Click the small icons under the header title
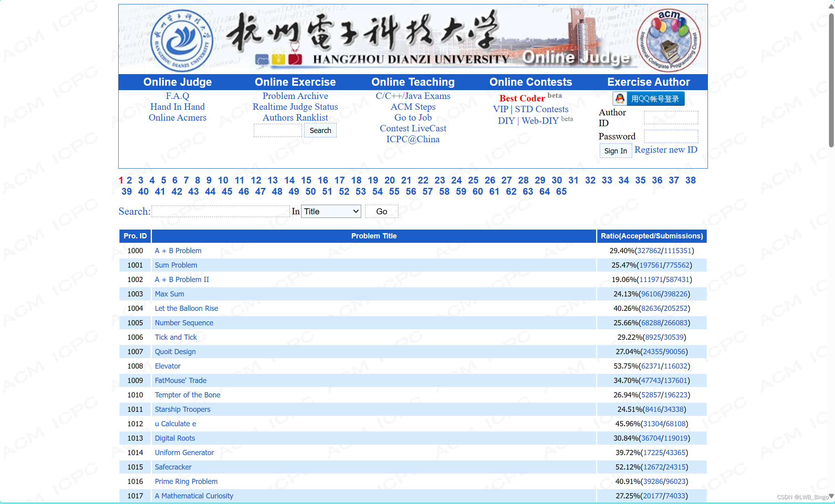Image resolution: width=835 pixels, height=504 pixels. tap(279, 59)
